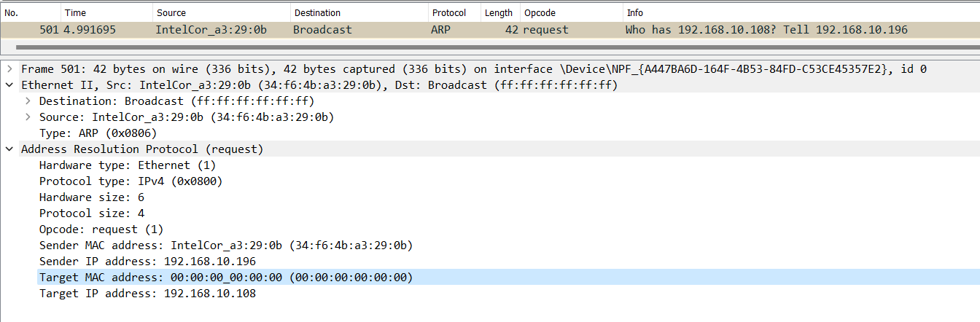Image resolution: width=980 pixels, height=322 pixels.
Task: Click the Opcode column header
Action: click(x=571, y=12)
